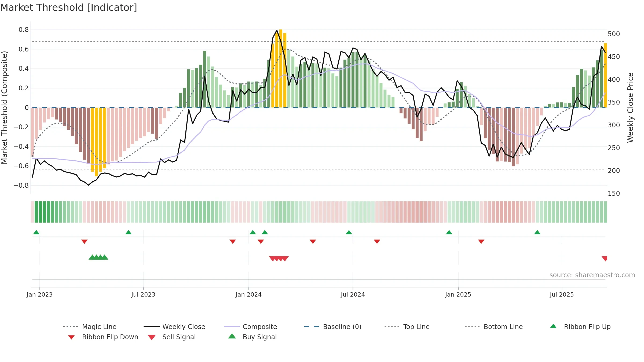Click the Jul 2024 x-axis label
644x362 pixels.
click(353, 295)
